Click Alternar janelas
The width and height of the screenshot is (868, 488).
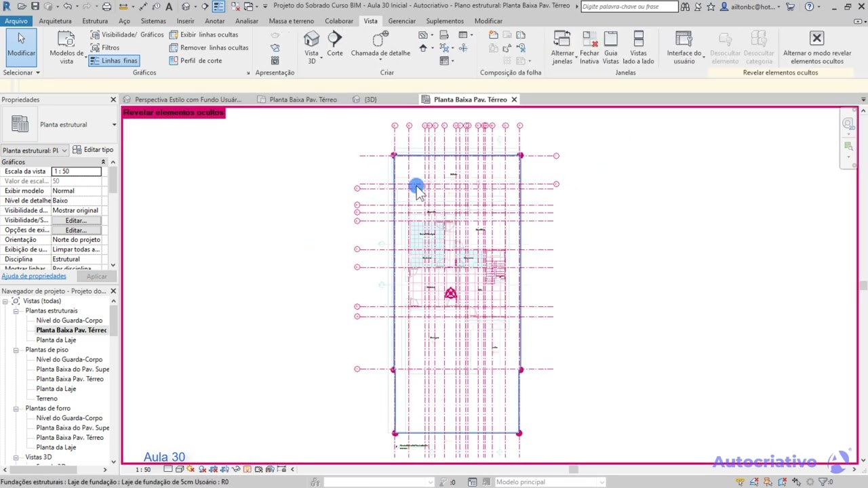562,47
